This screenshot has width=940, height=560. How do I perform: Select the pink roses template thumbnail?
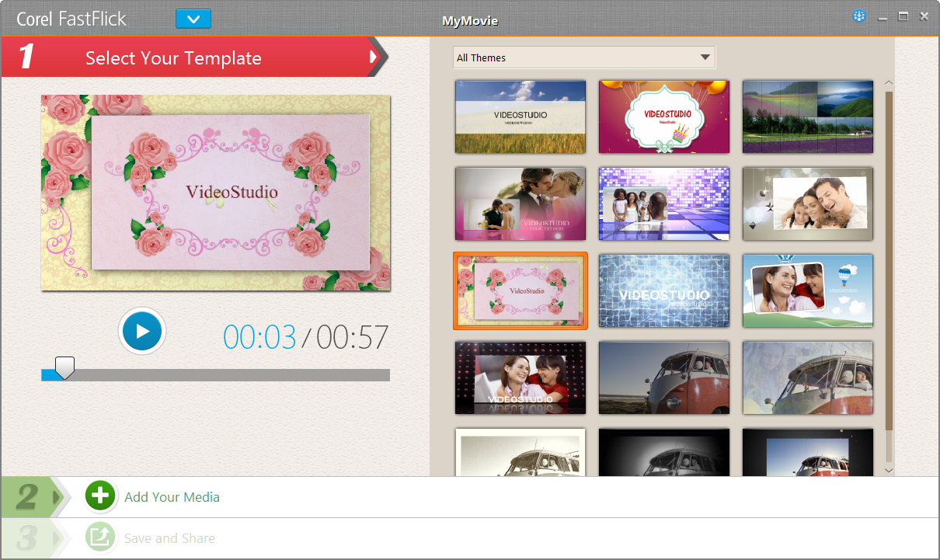tap(520, 290)
